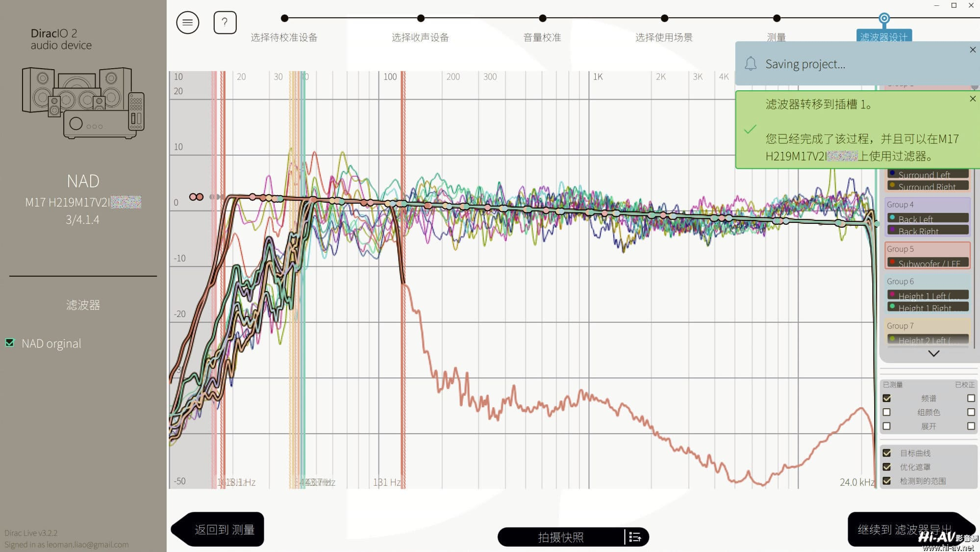The height and width of the screenshot is (552, 980).
Task: Toggle corrected 展开 checkbox
Action: pos(971,426)
